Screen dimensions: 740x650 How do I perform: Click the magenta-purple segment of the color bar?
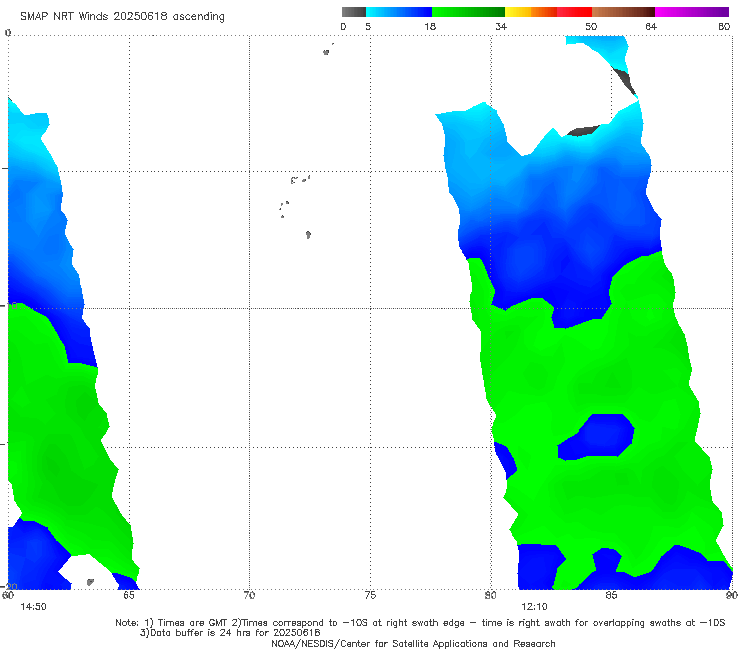point(692,12)
